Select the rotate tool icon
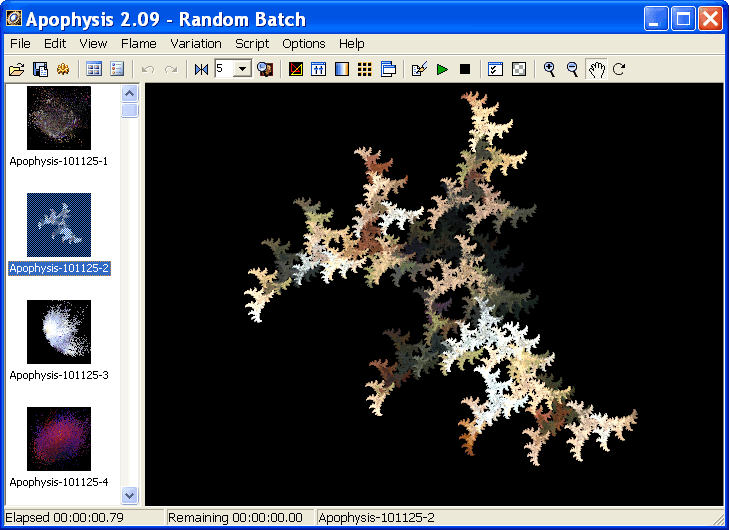 [x=619, y=70]
